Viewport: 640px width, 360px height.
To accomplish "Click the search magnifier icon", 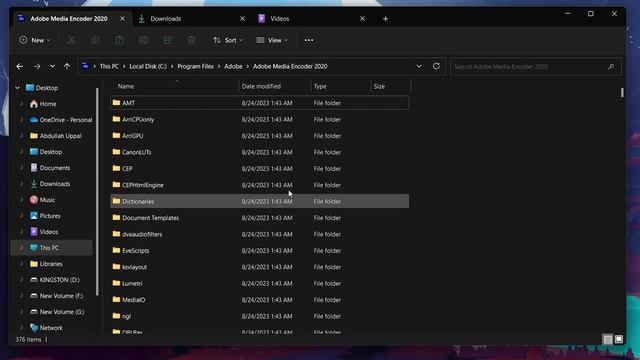I will pyautogui.click(x=611, y=67).
